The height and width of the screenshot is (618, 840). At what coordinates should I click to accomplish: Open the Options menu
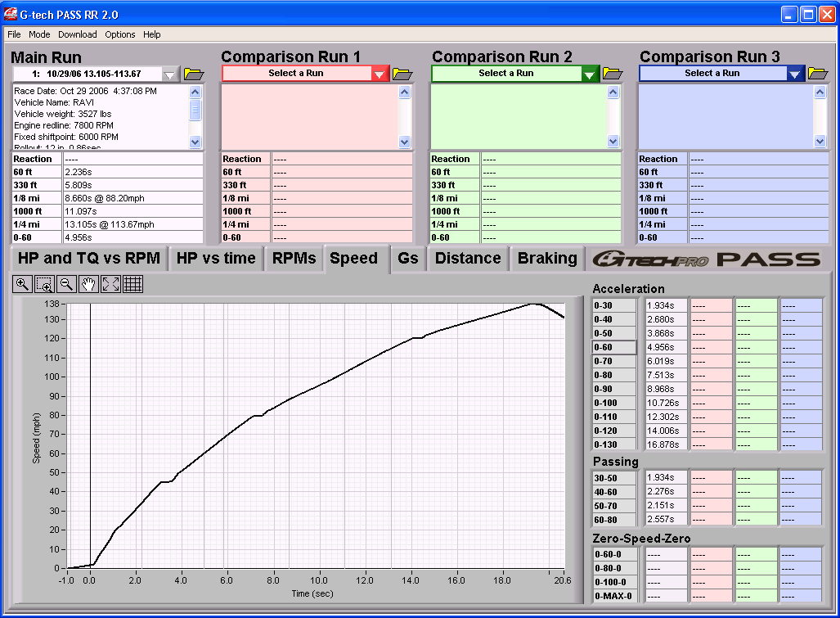click(120, 34)
